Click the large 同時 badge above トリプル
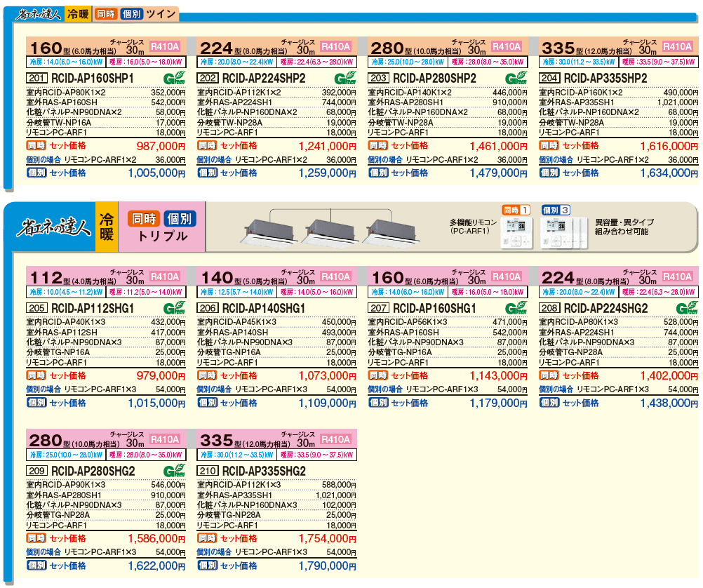 click(x=144, y=218)
